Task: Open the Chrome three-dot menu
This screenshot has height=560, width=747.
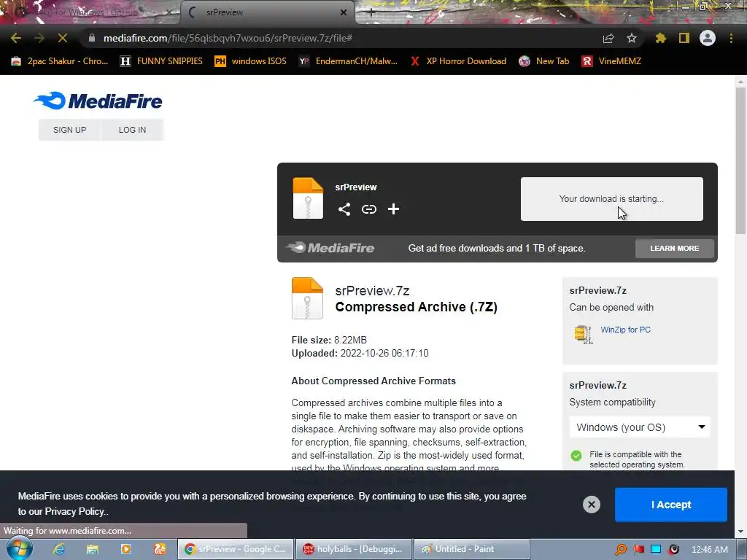Action: pyautogui.click(x=731, y=38)
